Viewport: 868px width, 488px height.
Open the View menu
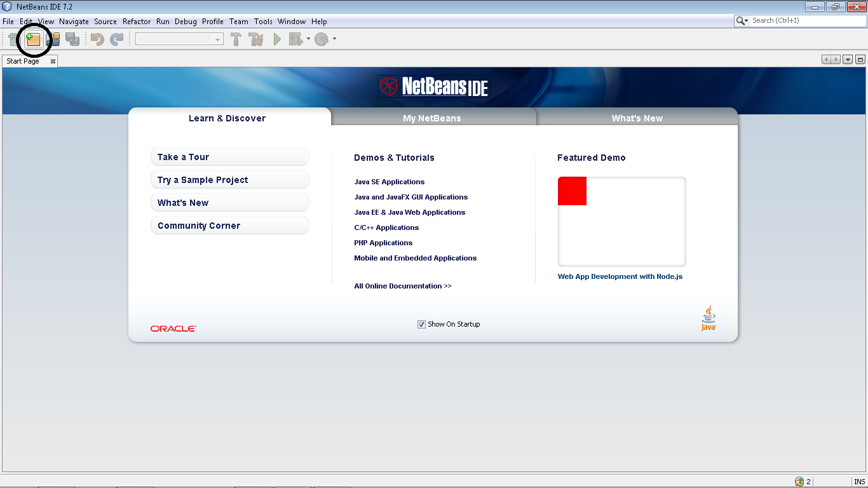coord(46,22)
